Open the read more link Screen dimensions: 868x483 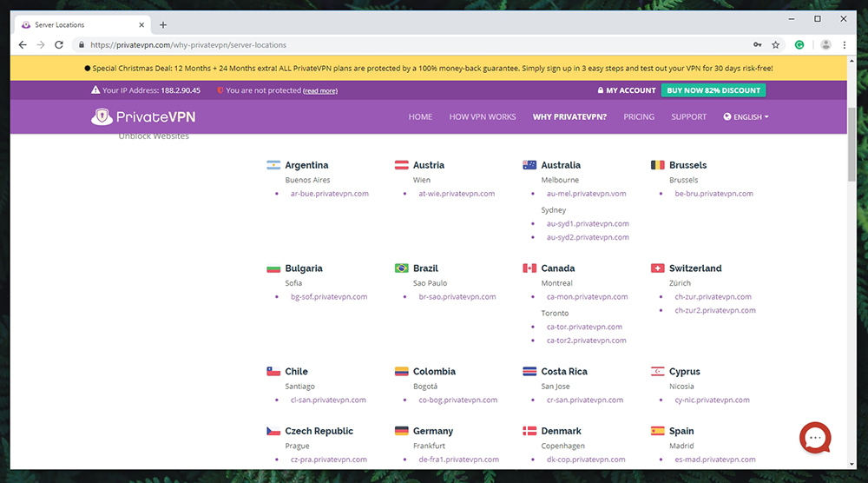(320, 91)
